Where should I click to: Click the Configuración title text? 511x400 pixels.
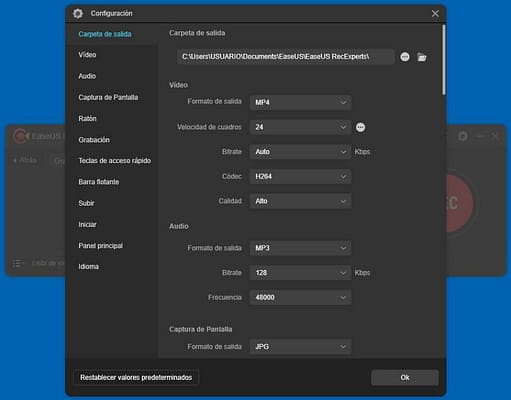[111, 13]
